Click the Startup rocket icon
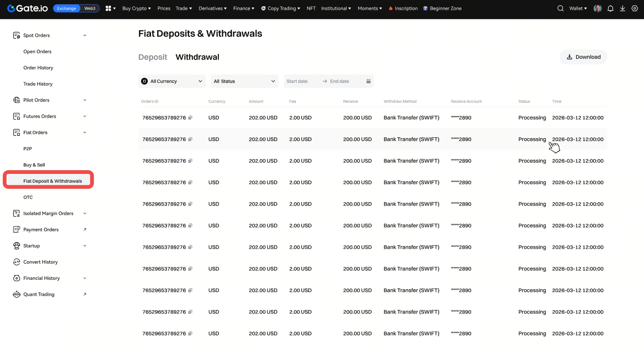The image size is (644, 345). tap(16, 245)
